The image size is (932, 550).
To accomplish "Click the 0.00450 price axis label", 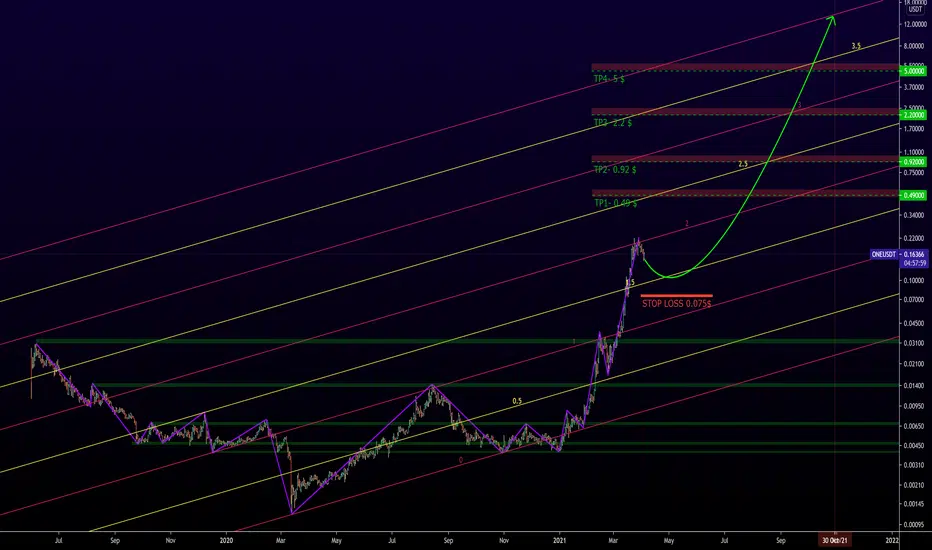I will (915, 446).
